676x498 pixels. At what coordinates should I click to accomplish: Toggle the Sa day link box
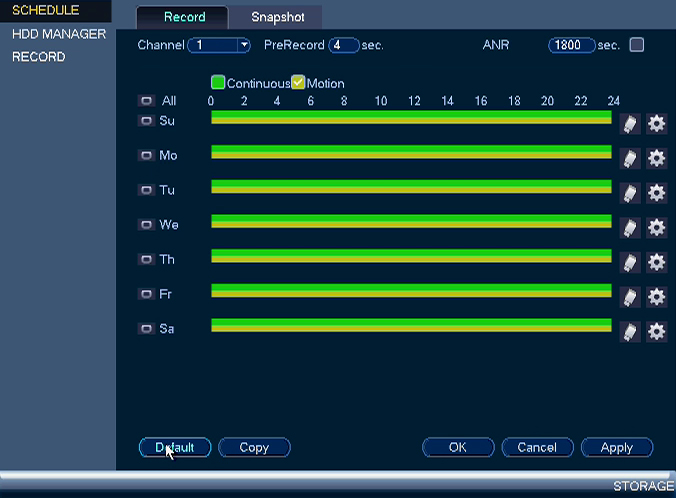click(x=146, y=329)
